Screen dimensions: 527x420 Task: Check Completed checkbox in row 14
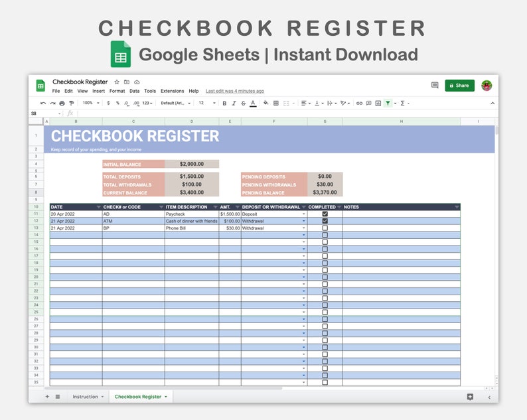325,235
